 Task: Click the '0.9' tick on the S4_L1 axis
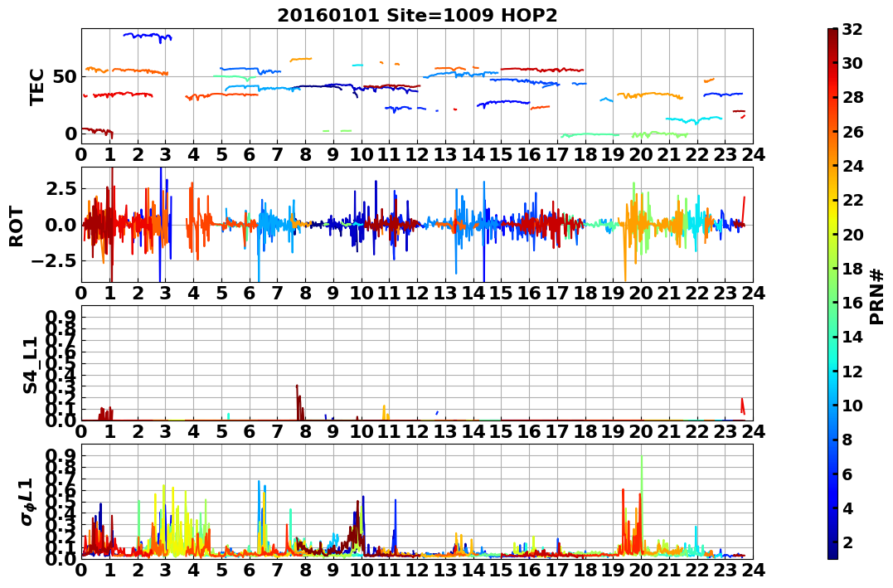coord(61,317)
